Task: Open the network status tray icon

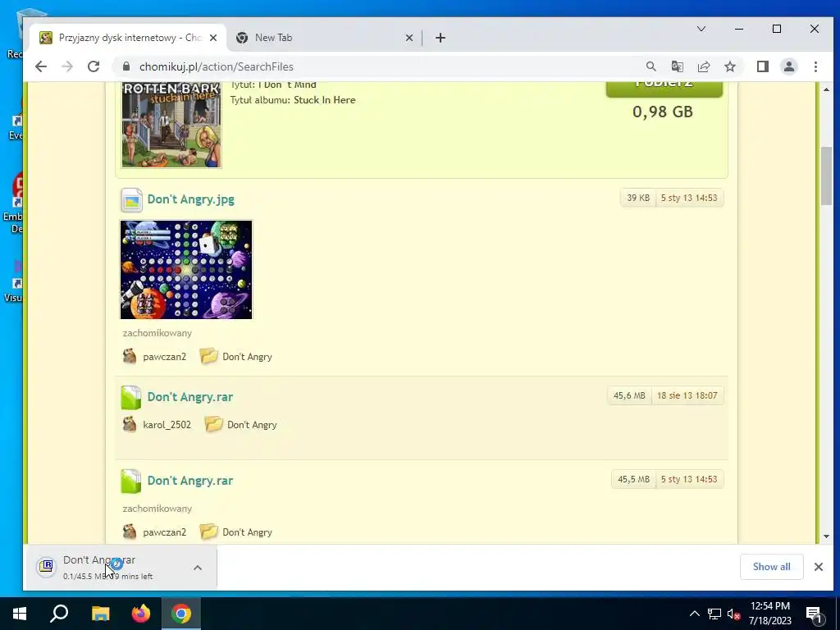Action: 714,614
